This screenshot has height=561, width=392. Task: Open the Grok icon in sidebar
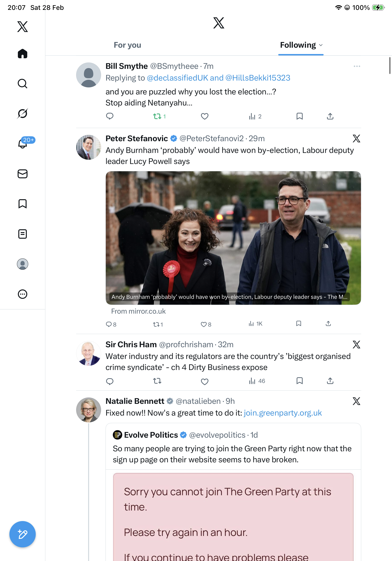pyautogui.click(x=23, y=113)
